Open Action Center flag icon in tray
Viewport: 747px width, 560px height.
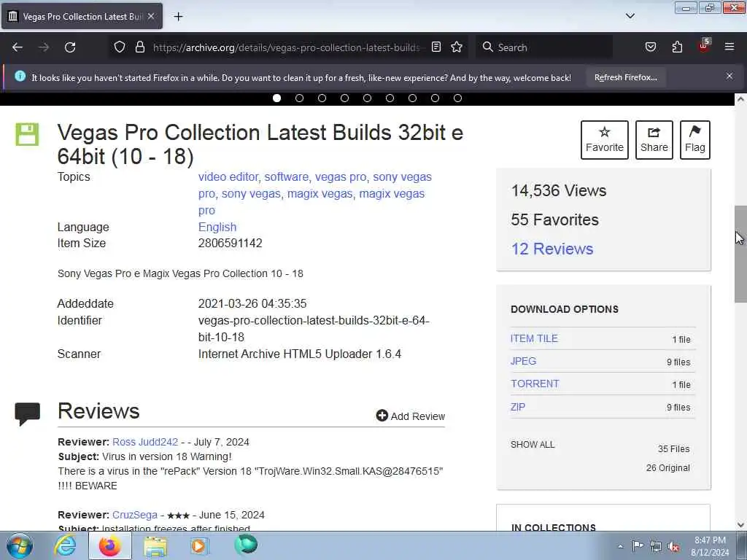click(x=638, y=545)
